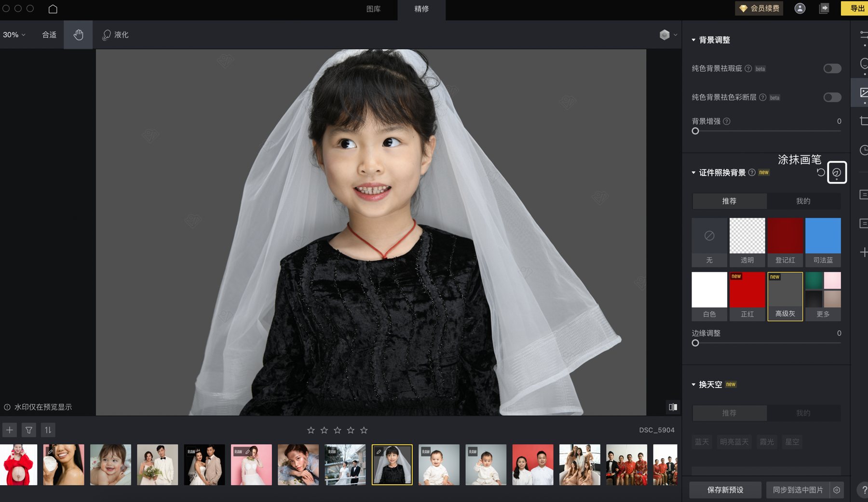Choose the 蓝天 sky preset
This screenshot has width=868, height=502.
[x=702, y=442]
